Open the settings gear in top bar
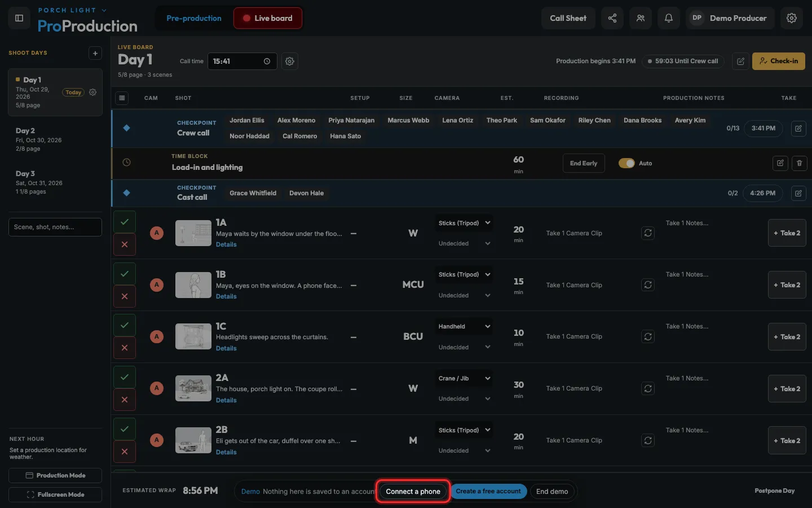812x508 pixels. 792,18
